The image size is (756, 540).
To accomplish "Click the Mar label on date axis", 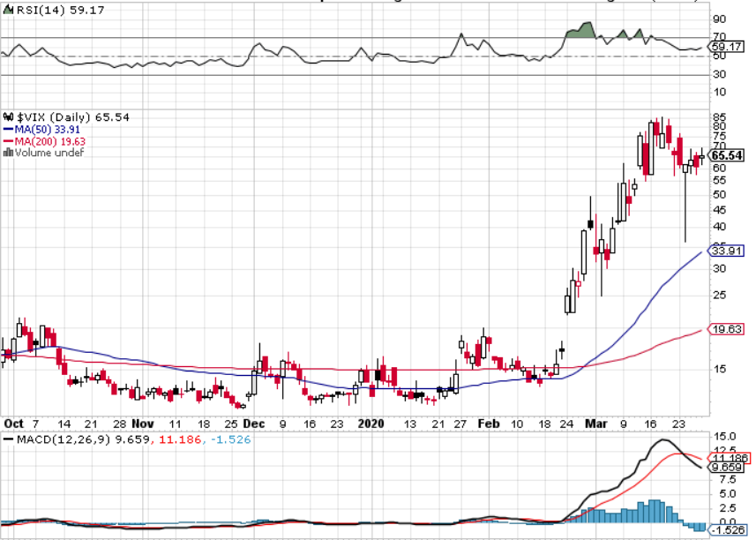I will click(x=596, y=424).
